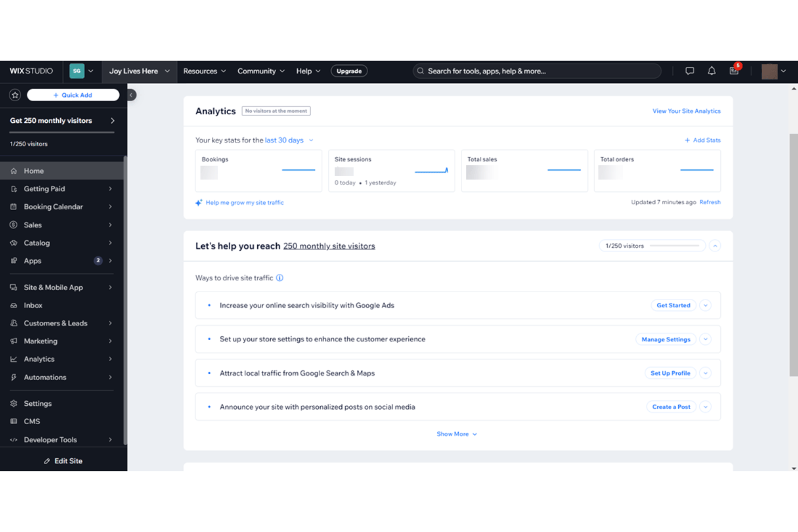Click the Apps icon in sidebar
Image resolution: width=798 pixels, height=532 pixels.
pyautogui.click(x=13, y=261)
